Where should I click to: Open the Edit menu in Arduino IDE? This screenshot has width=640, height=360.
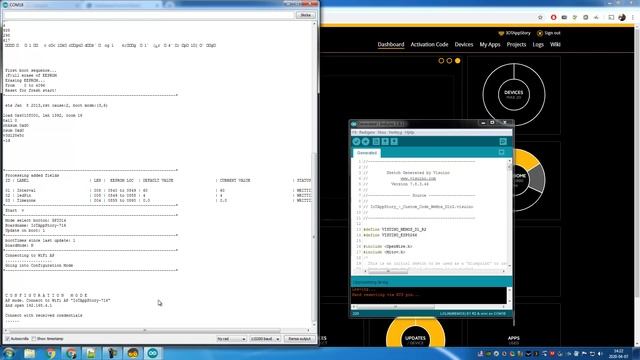click(367, 133)
